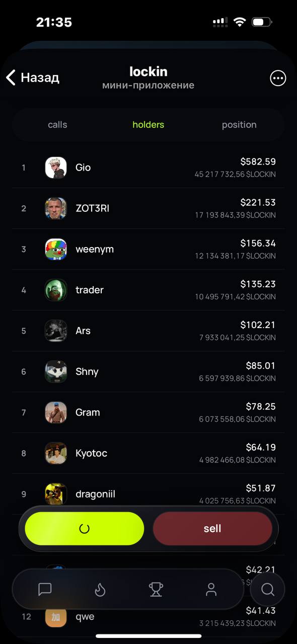Open the trader holder entry

[x=148, y=290]
